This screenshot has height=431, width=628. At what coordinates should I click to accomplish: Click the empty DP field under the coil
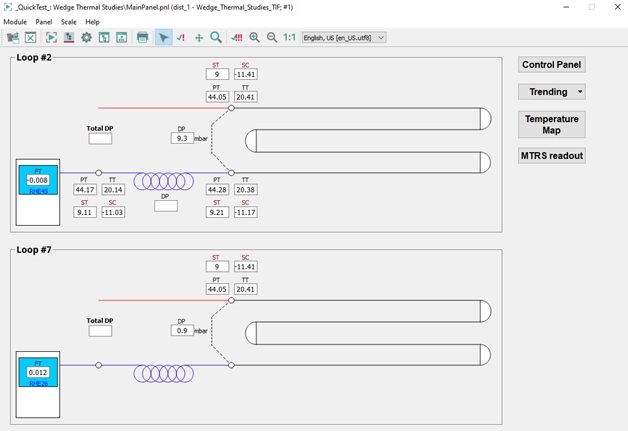click(166, 206)
